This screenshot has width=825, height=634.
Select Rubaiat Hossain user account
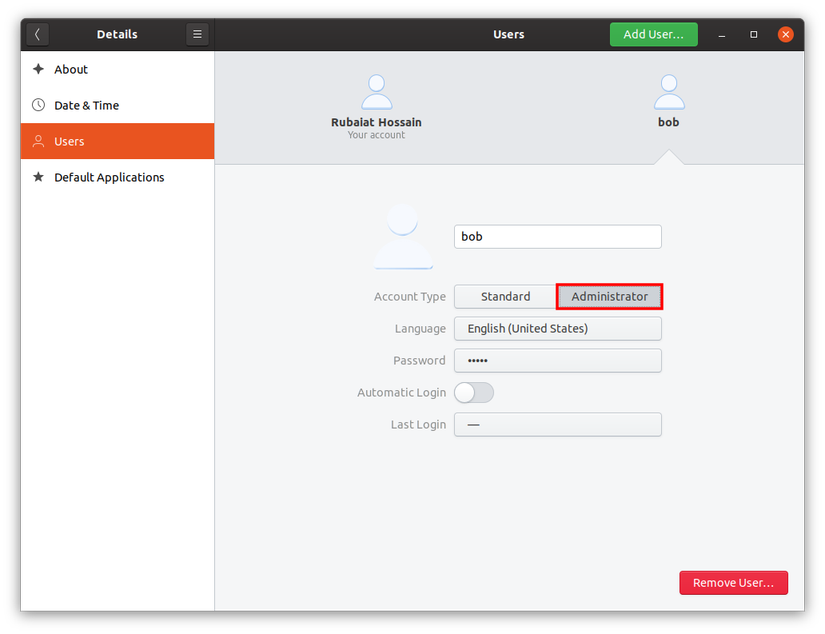(x=376, y=107)
